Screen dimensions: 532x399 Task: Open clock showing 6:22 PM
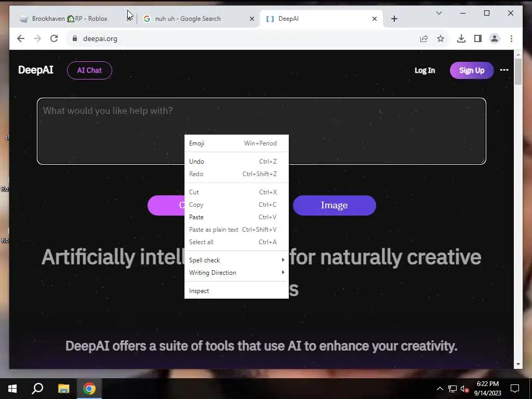tap(487, 389)
